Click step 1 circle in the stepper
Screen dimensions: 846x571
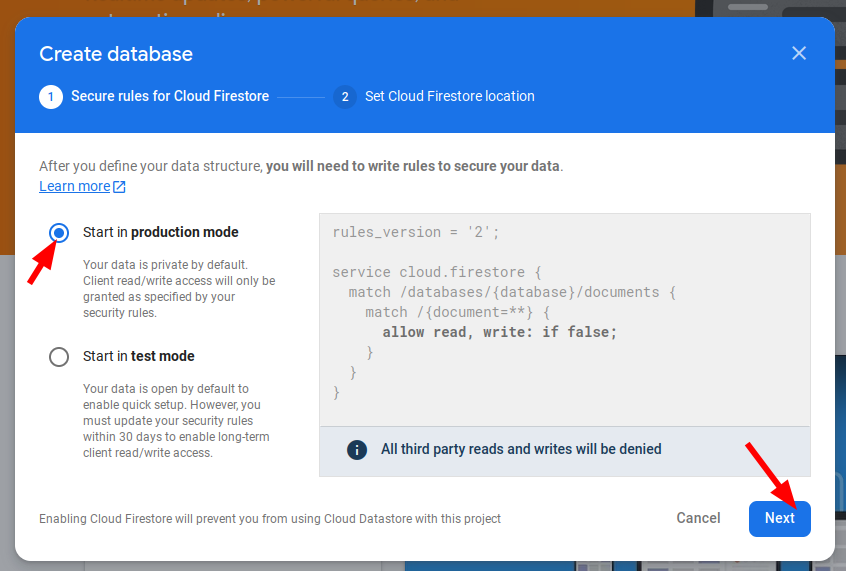click(51, 97)
